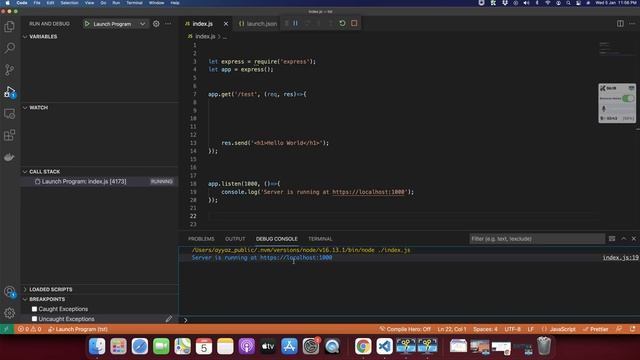Enable Caught Exceptions breakpoint
Viewport: 640px width, 360px height.
pyautogui.click(x=34, y=309)
